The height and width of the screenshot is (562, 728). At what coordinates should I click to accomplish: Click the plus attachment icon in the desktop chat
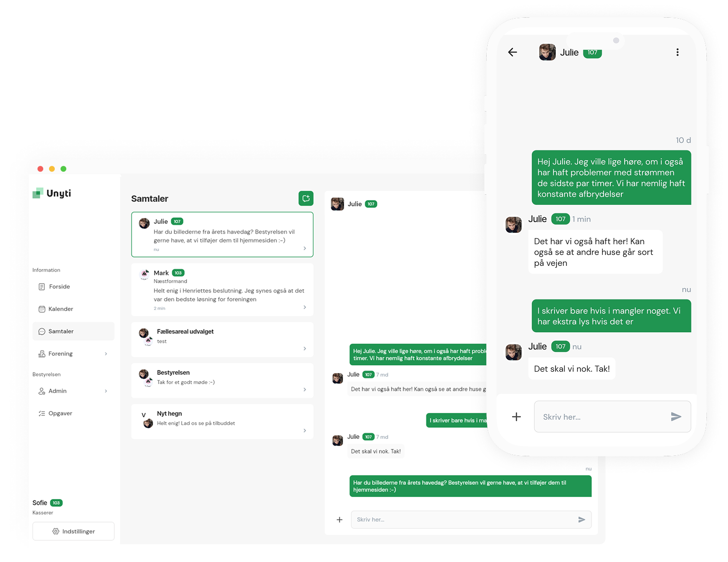339,520
